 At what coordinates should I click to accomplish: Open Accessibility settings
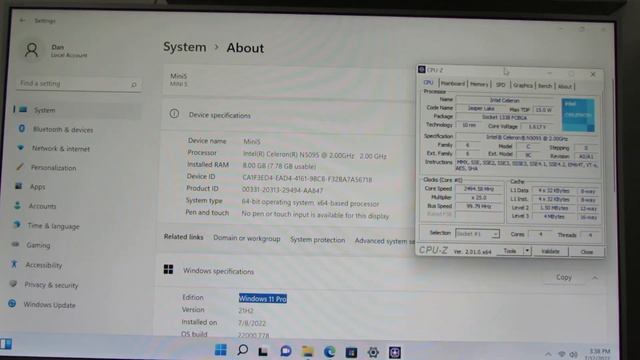point(44,265)
